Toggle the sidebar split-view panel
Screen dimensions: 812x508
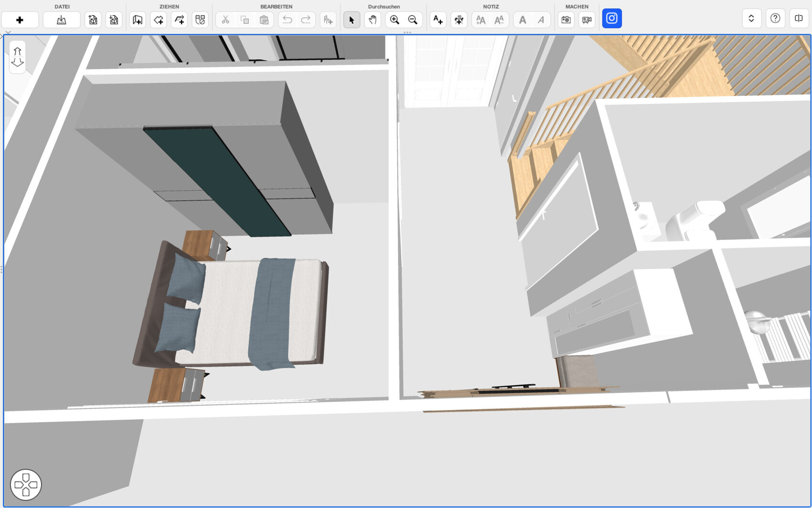click(799, 19)
